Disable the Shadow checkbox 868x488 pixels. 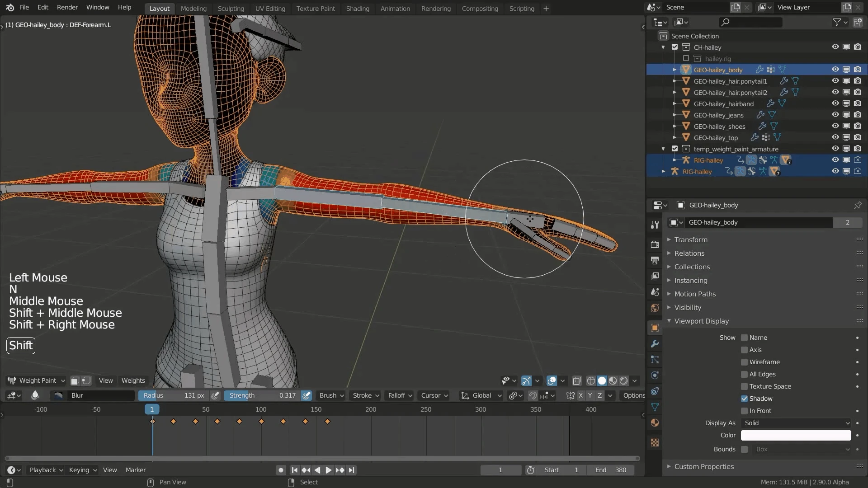[x=744, y=399]
